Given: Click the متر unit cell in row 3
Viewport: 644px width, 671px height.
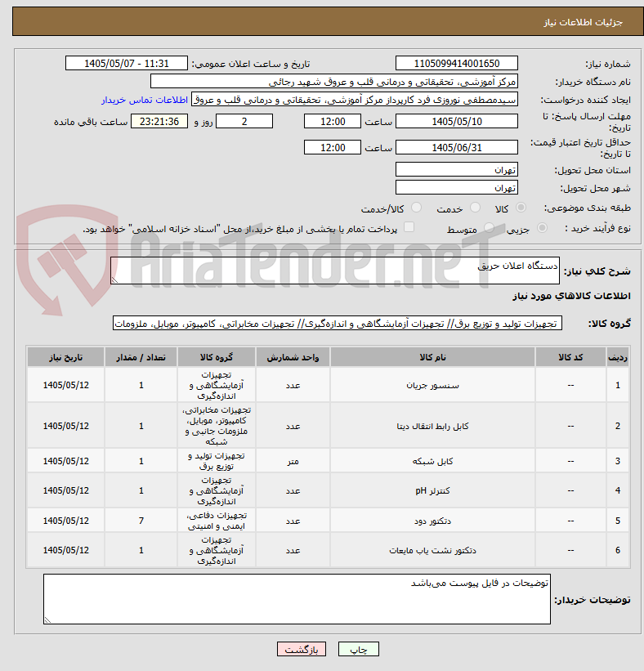Looking at the screenshot, I should pyautogui.click(x=293, y=461).
